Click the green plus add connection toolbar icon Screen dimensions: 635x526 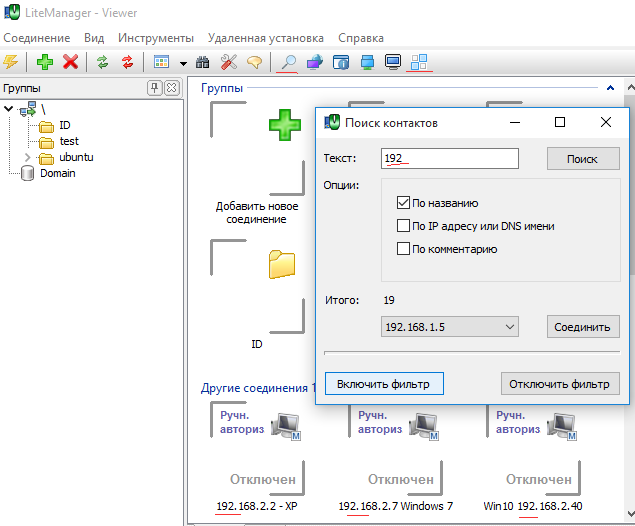coord(45,62)
